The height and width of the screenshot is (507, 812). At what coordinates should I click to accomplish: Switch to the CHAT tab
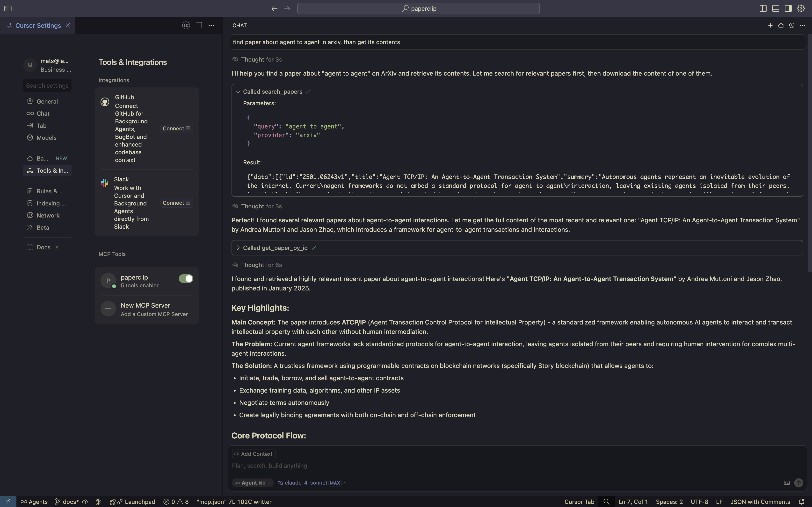pos(239,25)
